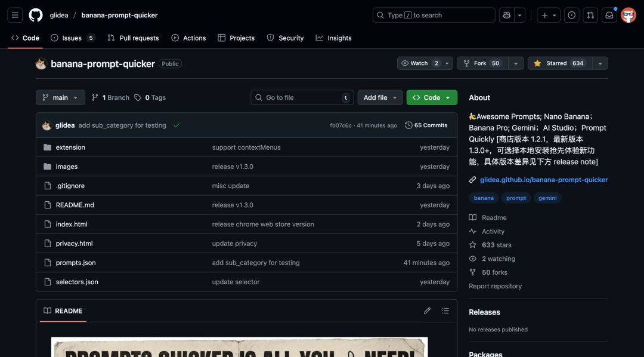View the 50 forks link
644x357 pixels.
[x=488, y=272]
